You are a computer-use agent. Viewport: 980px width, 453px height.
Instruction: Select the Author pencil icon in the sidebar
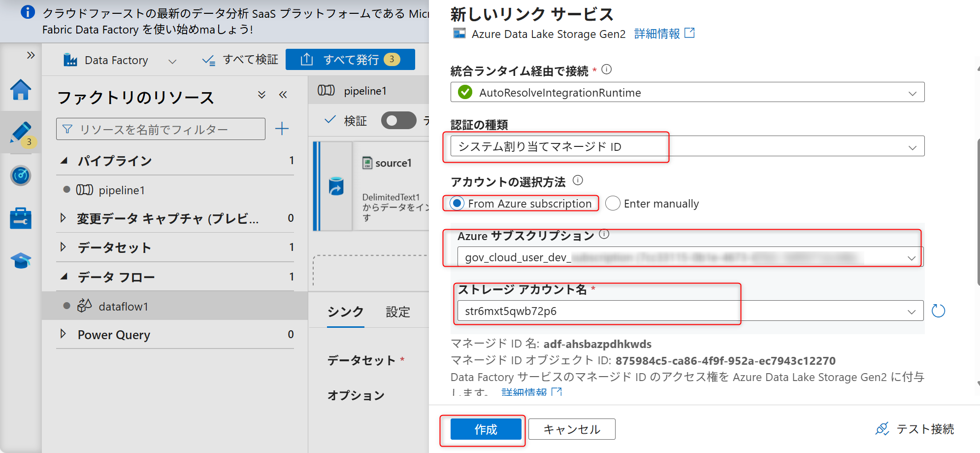pos(20,132)
